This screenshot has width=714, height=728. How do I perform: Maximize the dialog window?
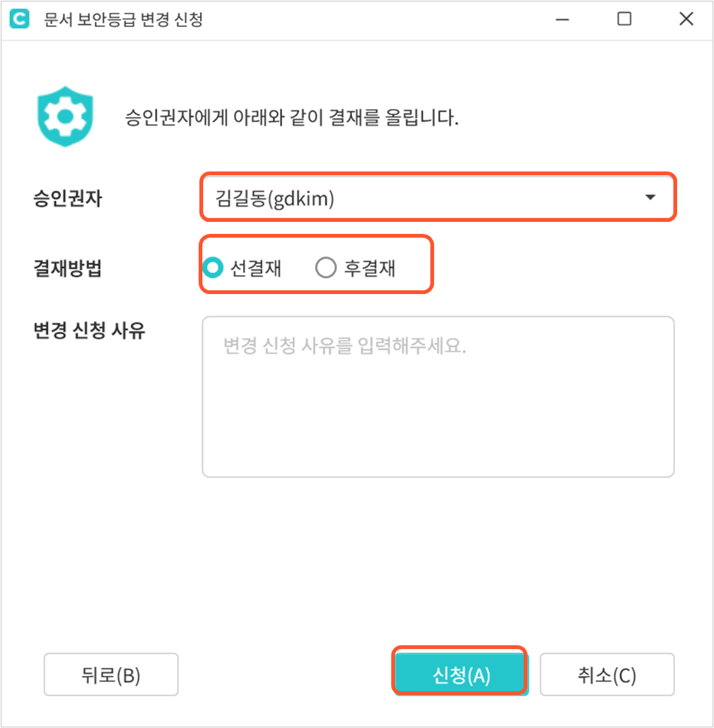point(624,20)
